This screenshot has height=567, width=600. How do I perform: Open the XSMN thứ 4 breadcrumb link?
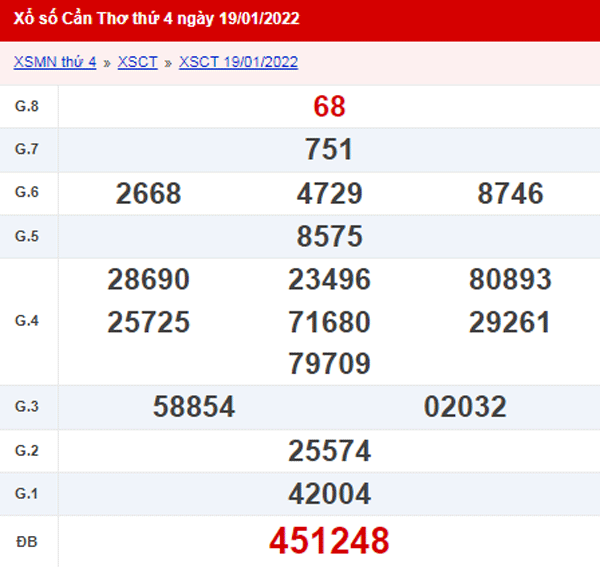pyautogui.click(x=55, y=62)
